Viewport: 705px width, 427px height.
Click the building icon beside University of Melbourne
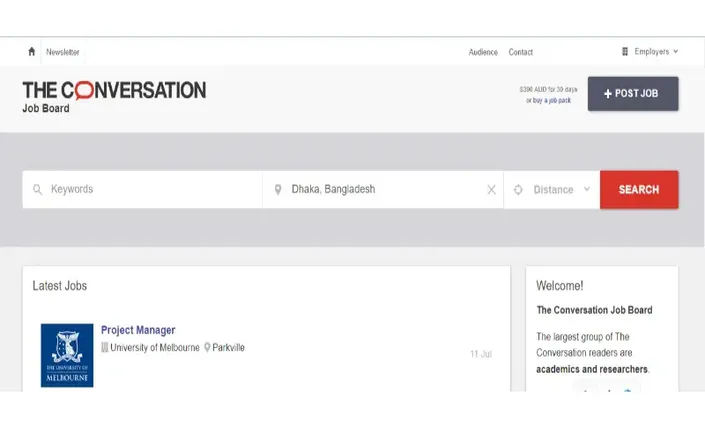pyautogui.click(x=105, y=347)
